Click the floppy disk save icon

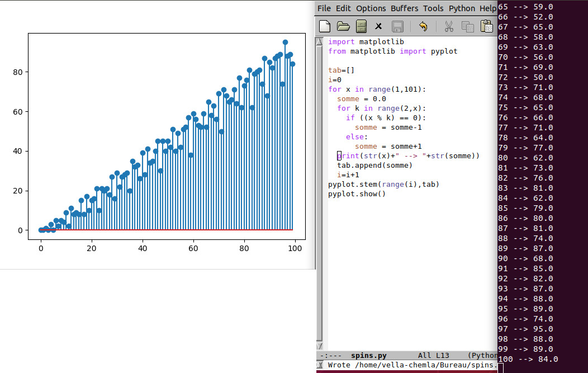397,26
